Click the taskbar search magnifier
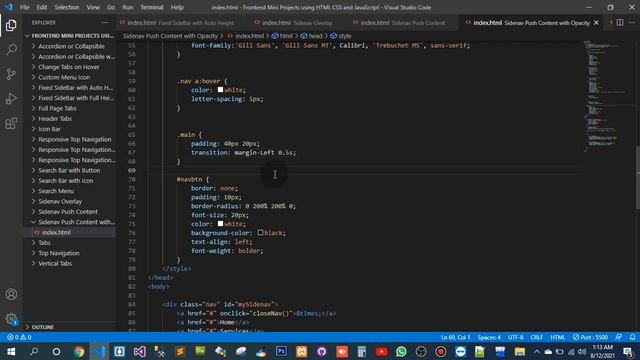The height and width of the screenshot is (360, 640). click(x=34, y=351)
